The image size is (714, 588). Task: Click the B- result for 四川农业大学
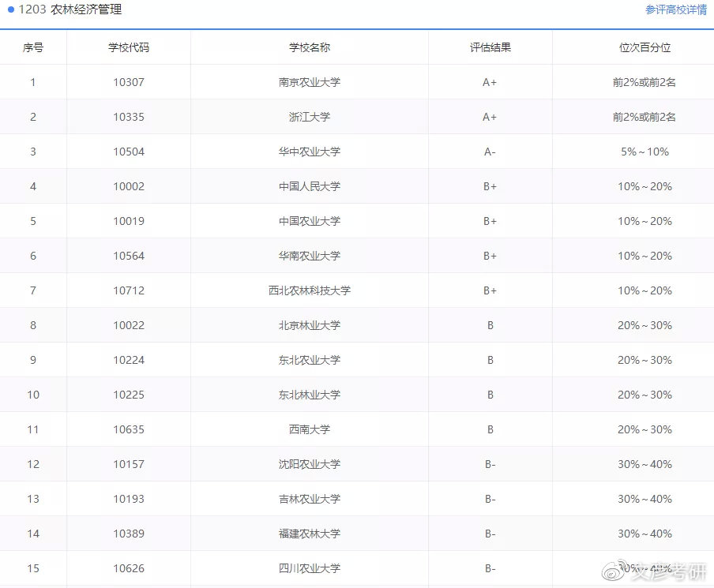coord(490,568)
